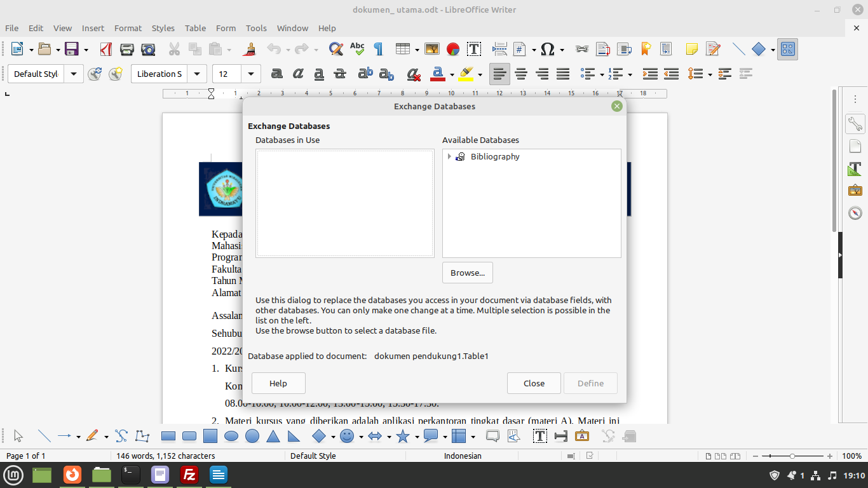Open Font Color dropdown arrow
The image size is (868, 488).
pos(452,74)
